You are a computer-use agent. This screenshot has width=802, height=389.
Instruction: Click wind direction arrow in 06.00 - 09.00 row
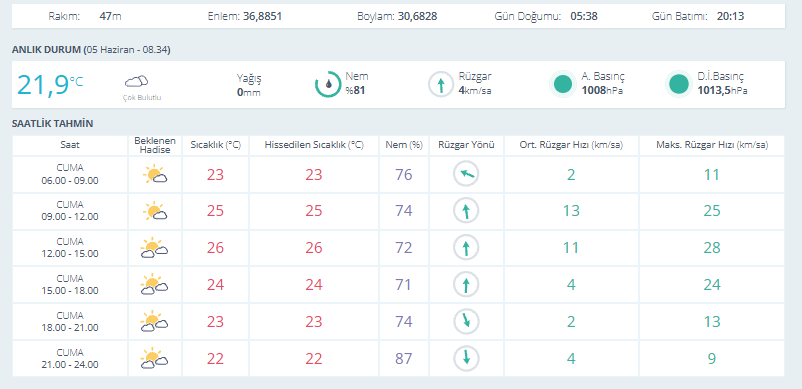466,175
